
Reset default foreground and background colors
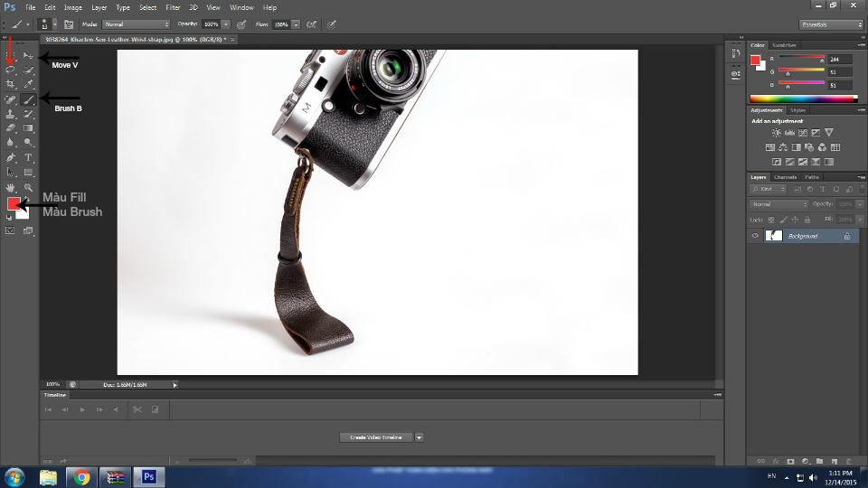(9, 218)
